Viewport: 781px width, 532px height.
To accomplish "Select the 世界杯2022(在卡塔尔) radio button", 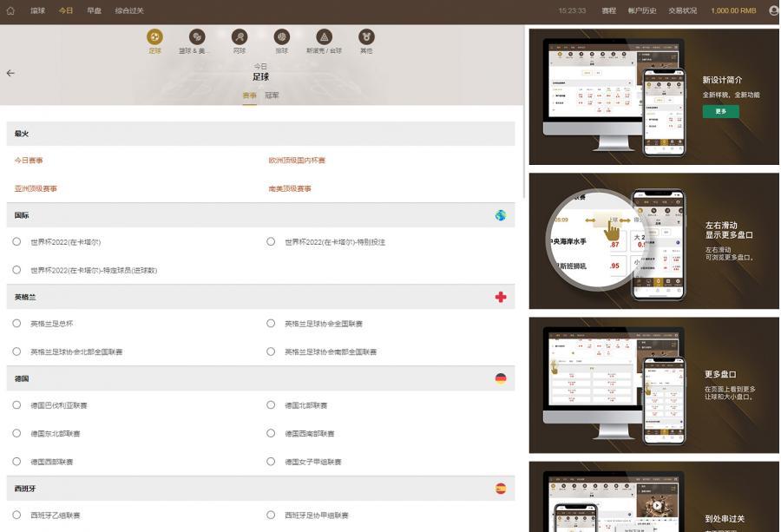I will pyautogui.click(x=16, y=243).
